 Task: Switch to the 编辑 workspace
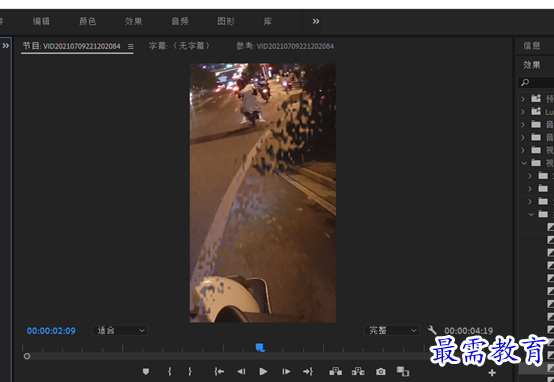click(x=41, y=21)
